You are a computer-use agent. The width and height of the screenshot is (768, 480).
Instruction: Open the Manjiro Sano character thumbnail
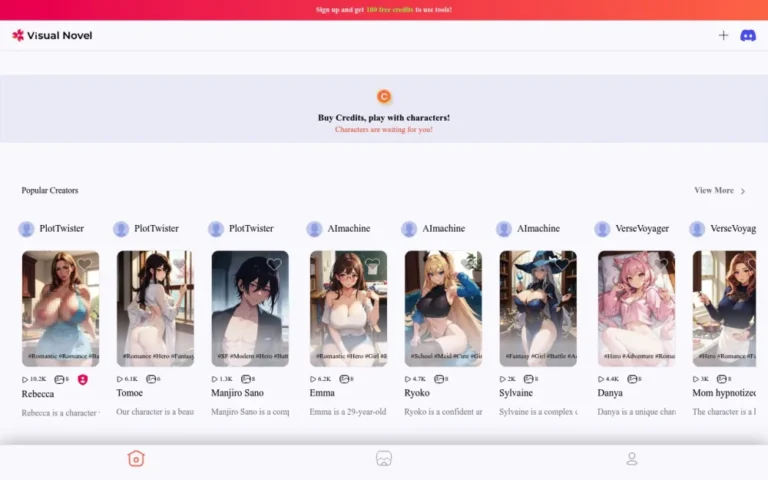coord(250,309)
